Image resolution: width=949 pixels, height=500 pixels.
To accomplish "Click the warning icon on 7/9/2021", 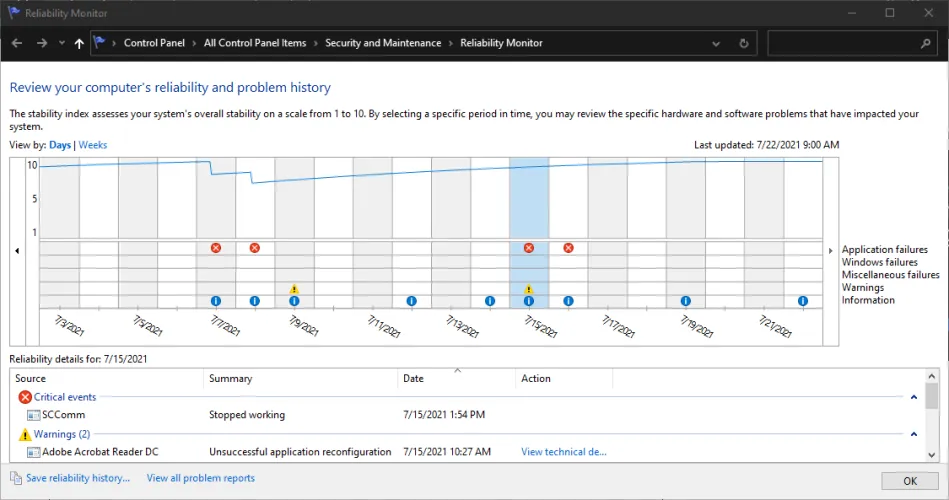I will pyautogui.click(x=294, y=289).
